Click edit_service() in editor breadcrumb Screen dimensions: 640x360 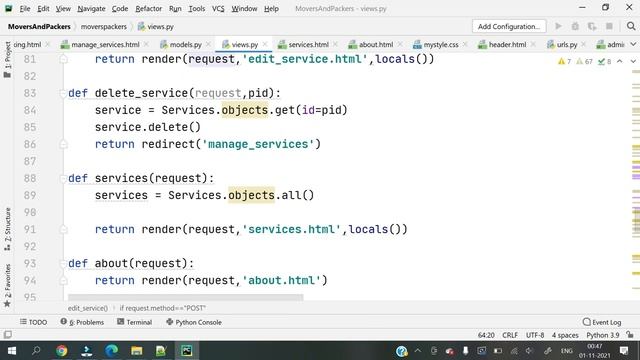88,308
